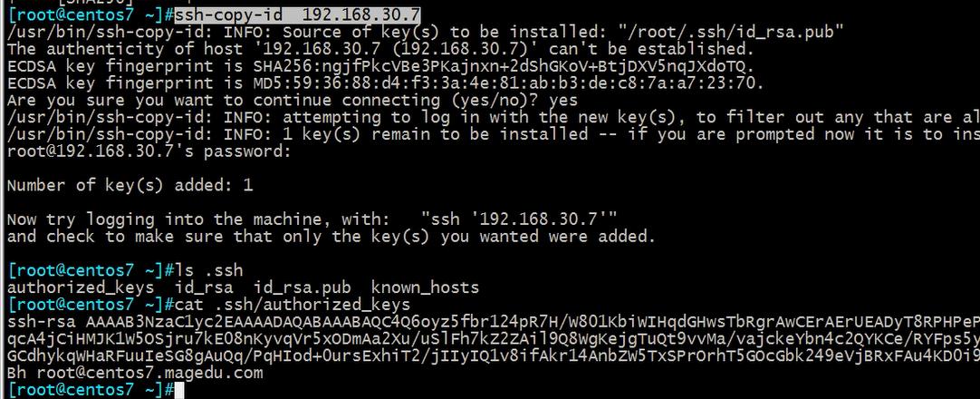
Task: Click the 'ls .ssh' command text
Action: (208, 271)
